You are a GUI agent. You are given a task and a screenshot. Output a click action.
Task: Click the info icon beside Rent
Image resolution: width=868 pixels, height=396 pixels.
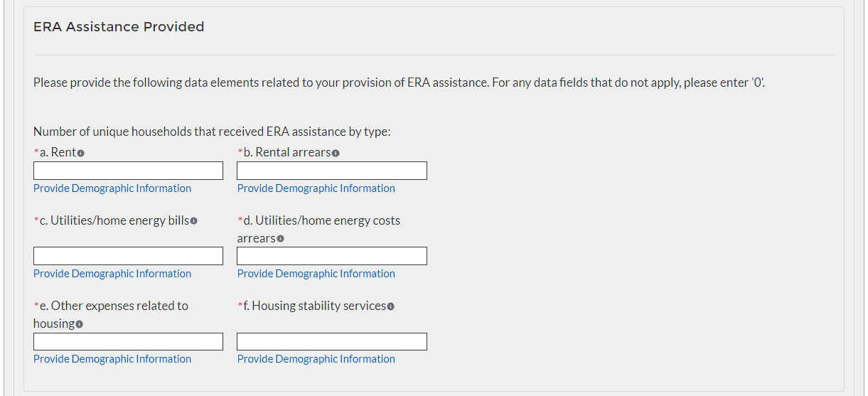[x=82, y=154]
